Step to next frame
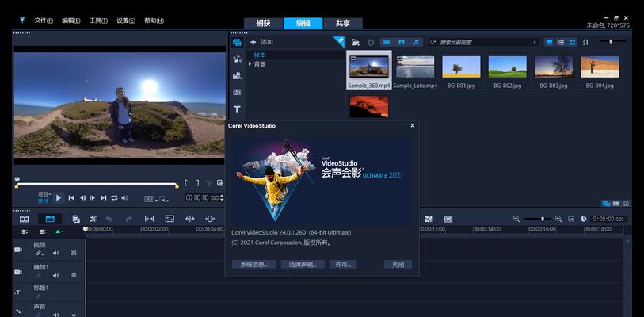 (93, 198)
